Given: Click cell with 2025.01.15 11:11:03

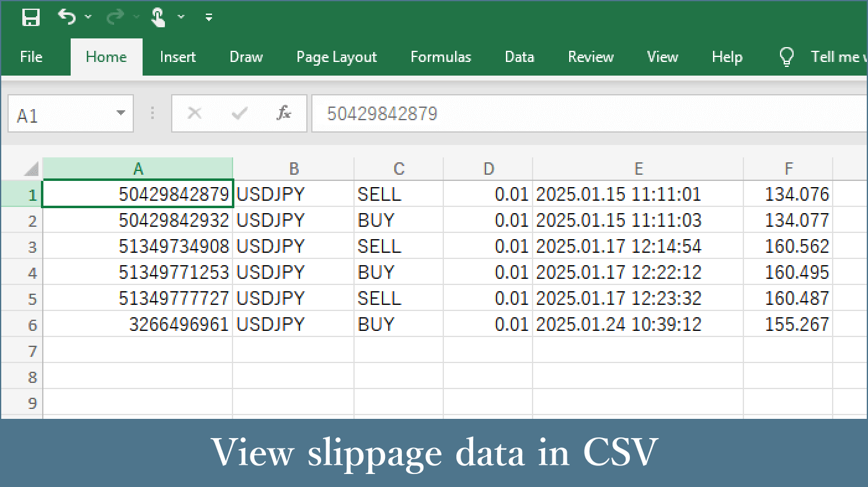Looking at the screenshot, I should pyautogui.click(x=639, y=220).
